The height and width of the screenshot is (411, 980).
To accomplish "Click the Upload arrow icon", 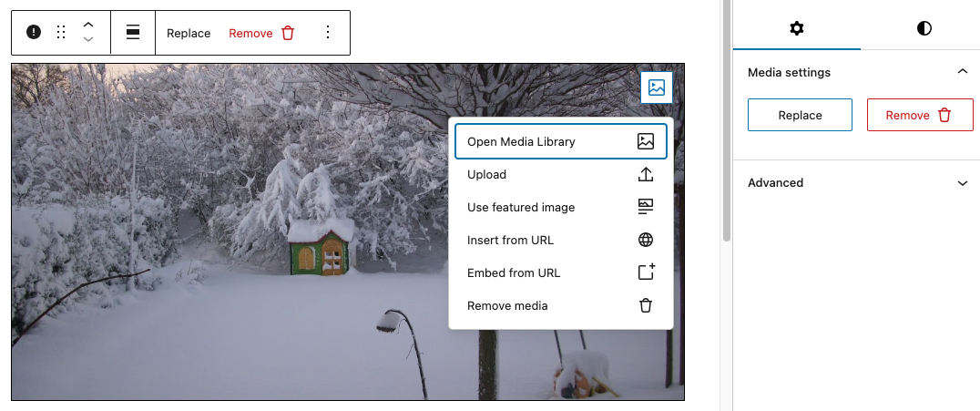I will point(646,175).
